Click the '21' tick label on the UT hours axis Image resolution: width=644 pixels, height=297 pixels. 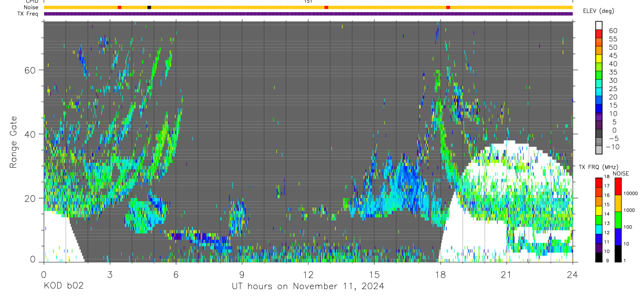pyautogui.click(x=507, y=274)
